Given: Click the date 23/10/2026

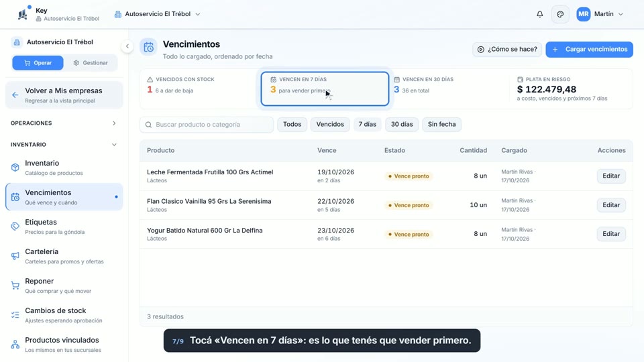Looking at the screenshot, I should click(x=335, y=230).
